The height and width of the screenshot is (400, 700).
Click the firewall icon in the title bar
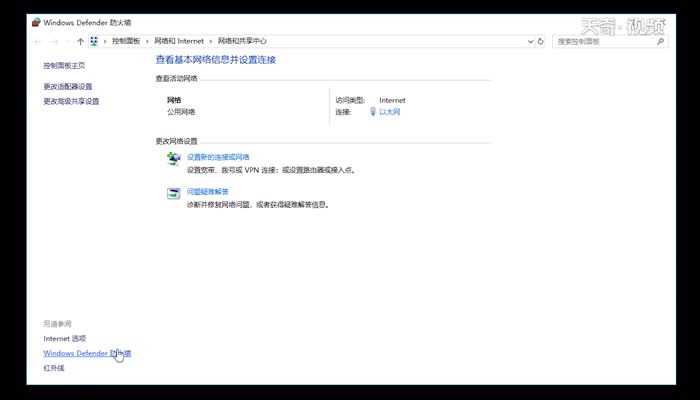point(36,22)
